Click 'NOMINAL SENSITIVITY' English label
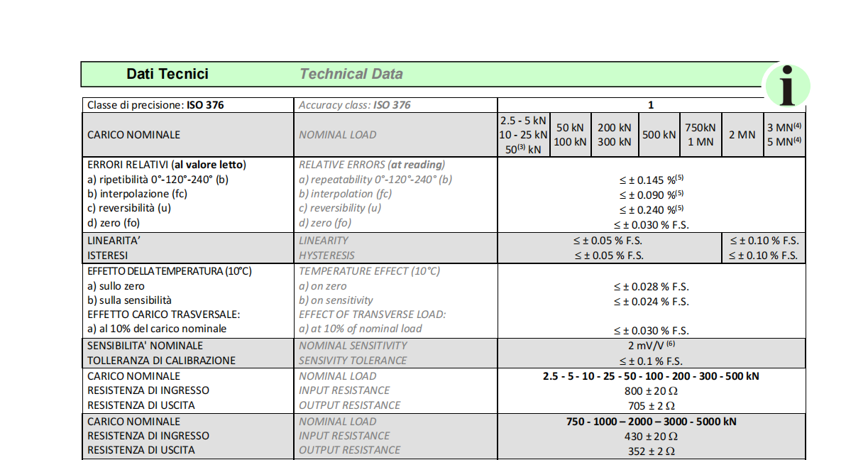This screenshot has width=868, height=460. [353, 346]
